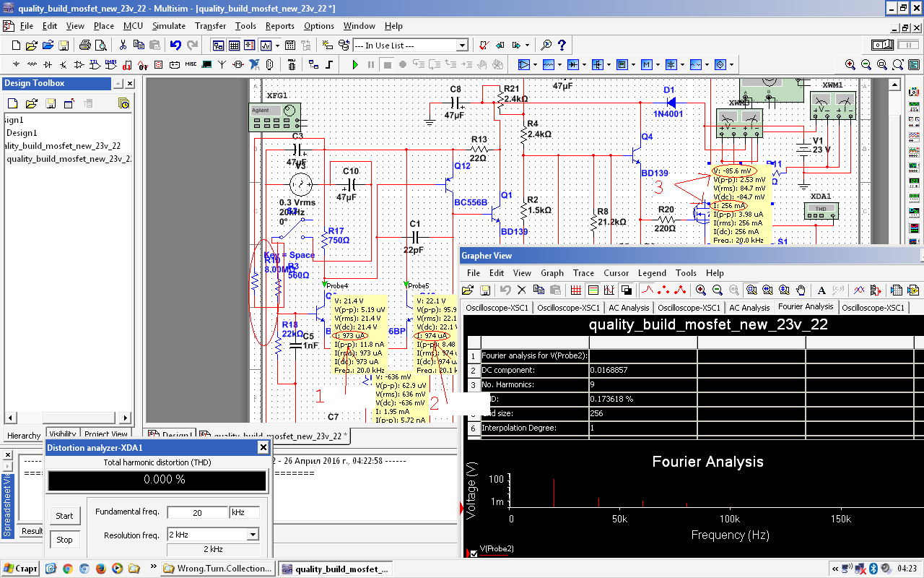The image size is (924, 578).
Task: Toggle Grapher grid display icon
Action: (576, 290)
